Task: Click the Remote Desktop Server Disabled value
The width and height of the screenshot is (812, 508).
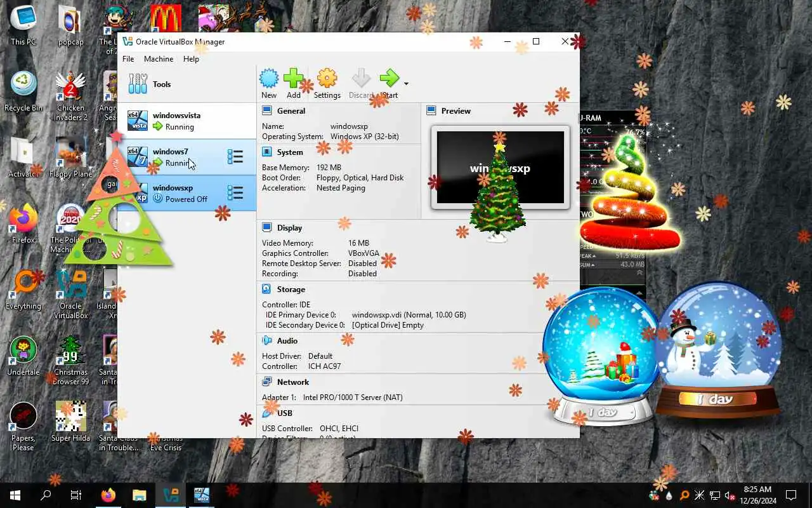Action: [x=362, y=264]
